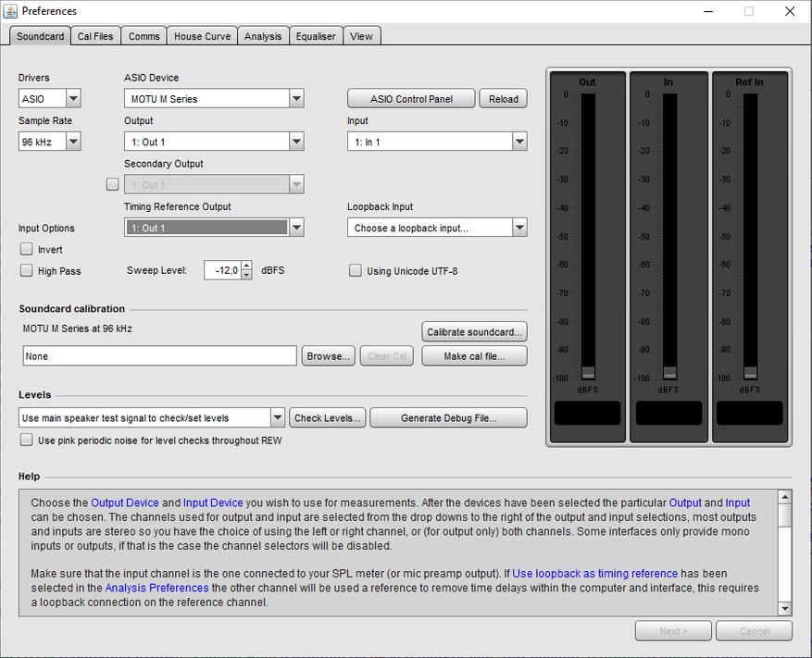Enable pink periodic noise for level checks
812x658 pixels.
coord(27,440)
